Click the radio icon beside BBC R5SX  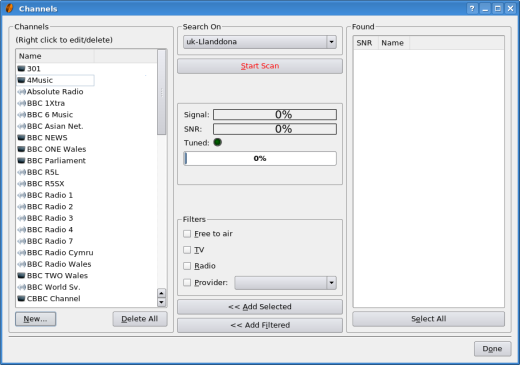21,184
